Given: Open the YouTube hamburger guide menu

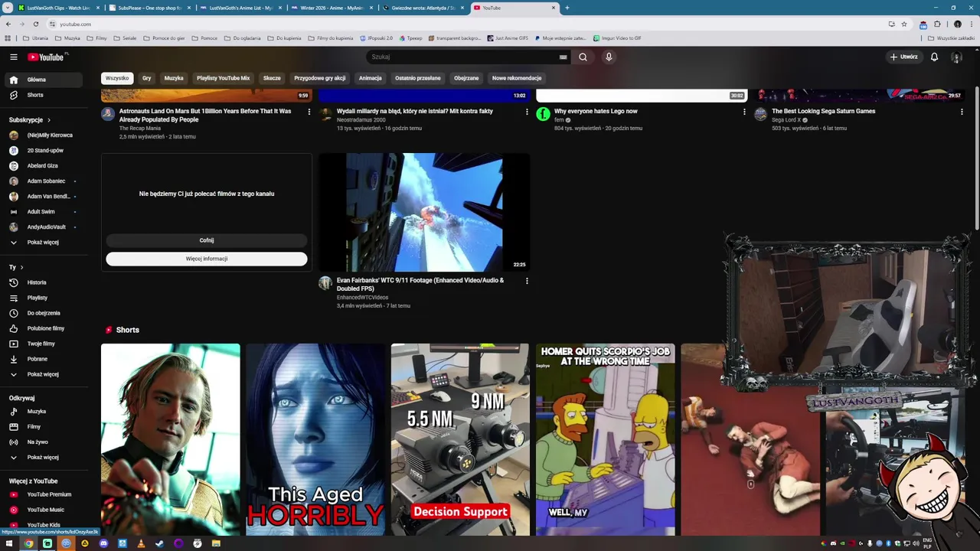Looking at the screenshot, I should tap(13, 57).
